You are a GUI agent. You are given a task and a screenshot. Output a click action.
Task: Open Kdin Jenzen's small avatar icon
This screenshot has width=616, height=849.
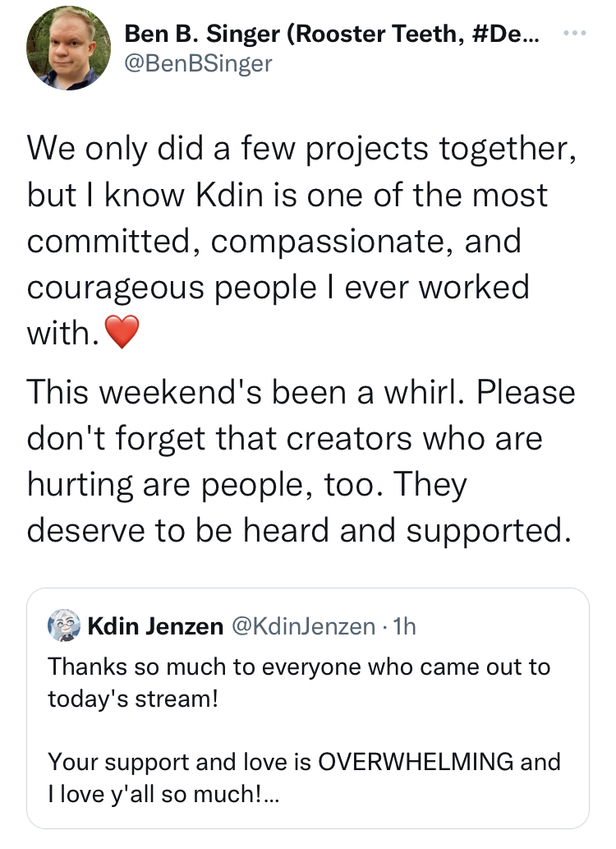pos(64,625)
